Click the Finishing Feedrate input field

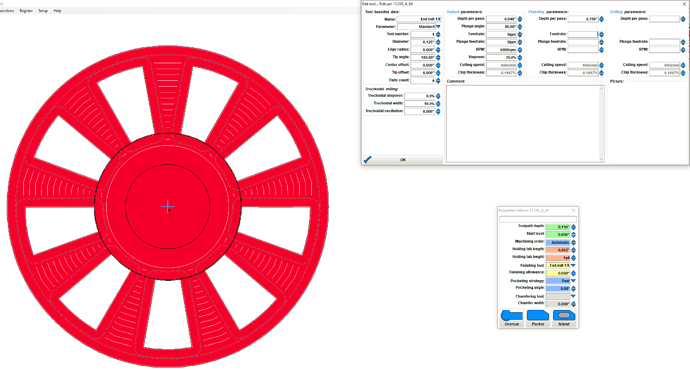583,34
